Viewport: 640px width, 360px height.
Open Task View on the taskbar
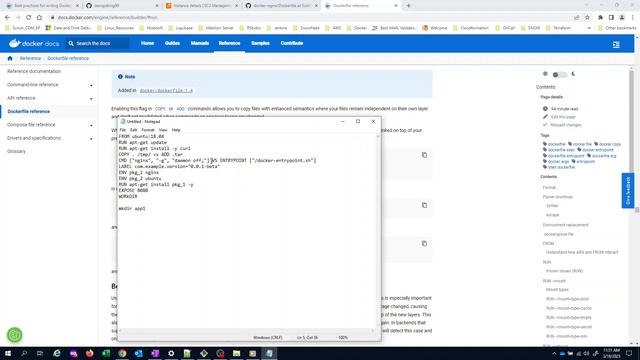click(x=40, y=353)
